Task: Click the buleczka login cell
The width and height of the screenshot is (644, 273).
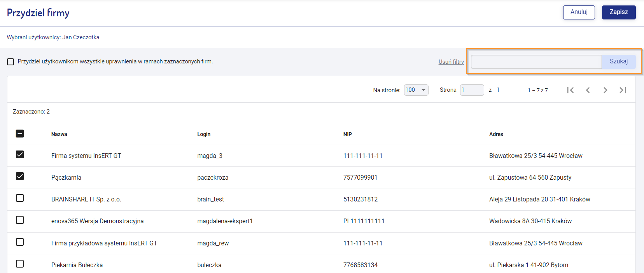Action: pyautogui.click(x=209, y=265)
